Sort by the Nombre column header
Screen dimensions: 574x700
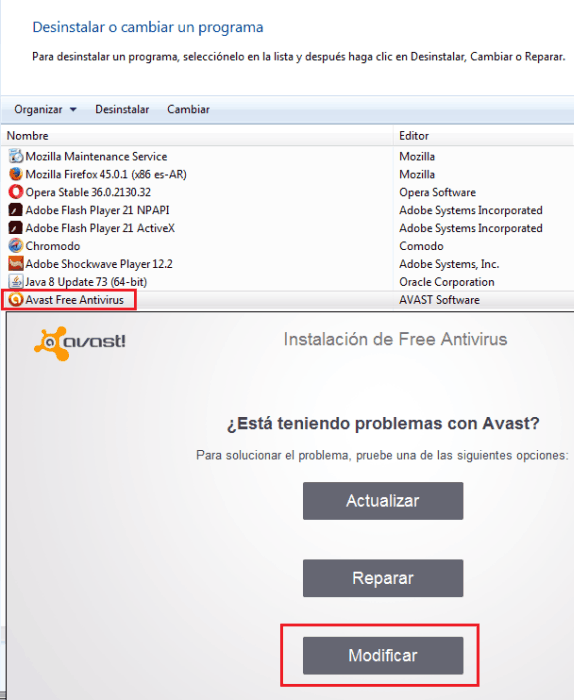[197, 136]
